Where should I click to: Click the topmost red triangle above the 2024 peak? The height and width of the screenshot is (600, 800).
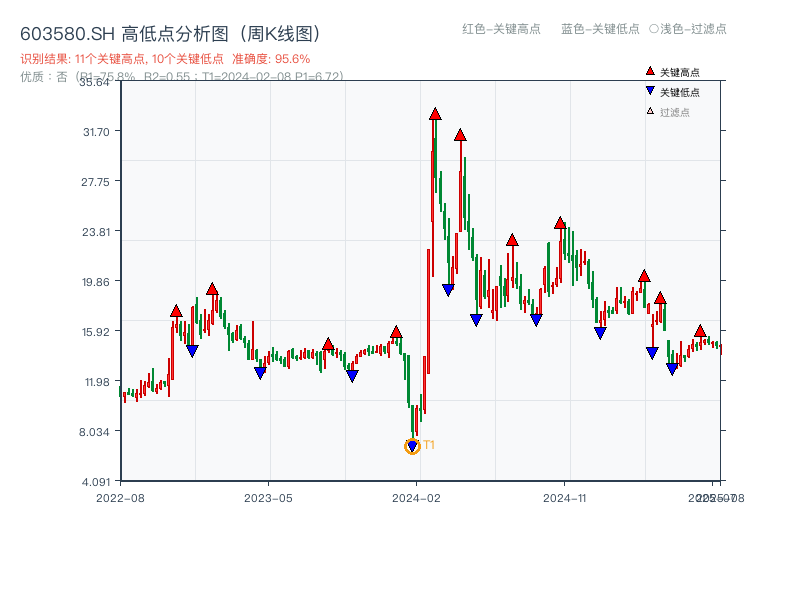[435, 114]
